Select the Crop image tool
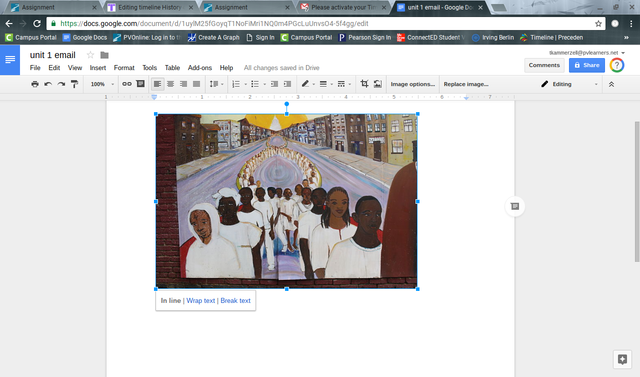 (364, 84)
